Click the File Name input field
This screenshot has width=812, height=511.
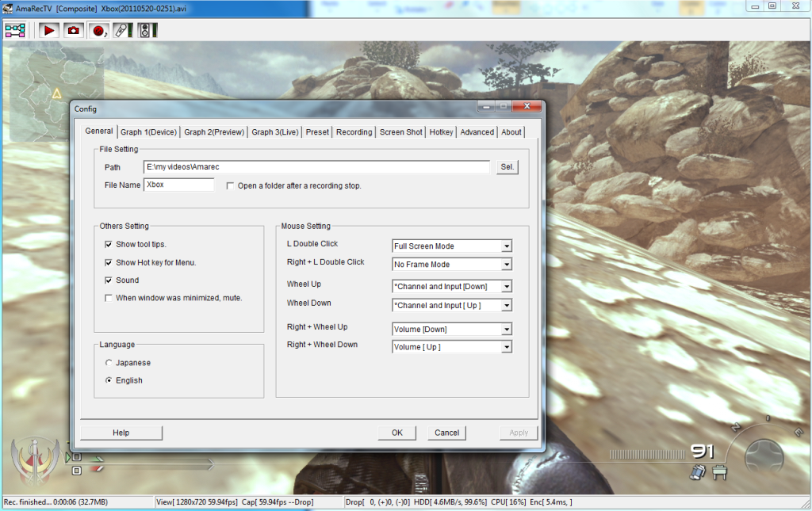click(x=178, y=185)
